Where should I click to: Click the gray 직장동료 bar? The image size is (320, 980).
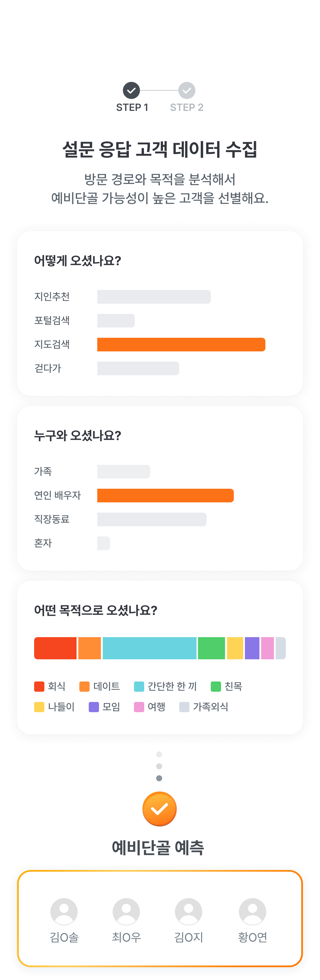[x=152, y=519]
